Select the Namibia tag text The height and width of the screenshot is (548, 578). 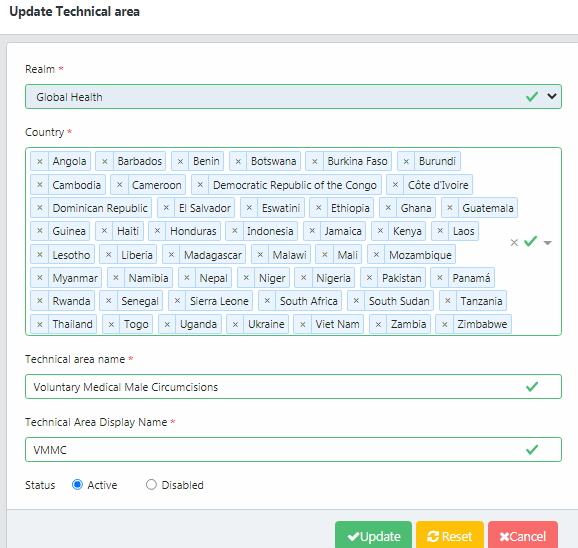[x=148, y=278]
